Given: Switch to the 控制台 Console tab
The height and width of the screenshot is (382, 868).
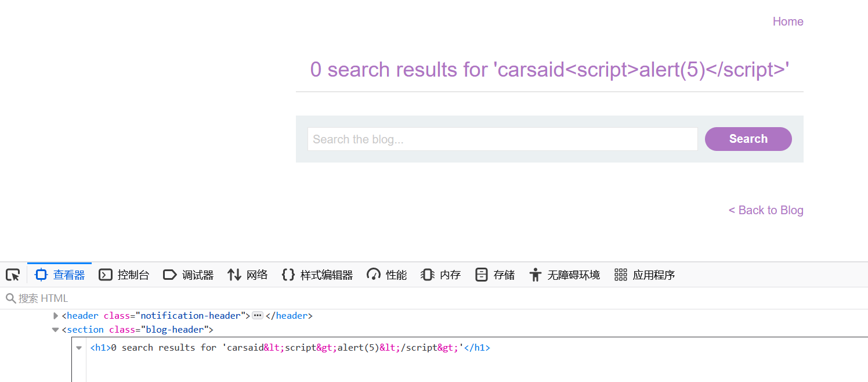Looking at the screenshot, I should pyautogui.click(x=124, y=275).
